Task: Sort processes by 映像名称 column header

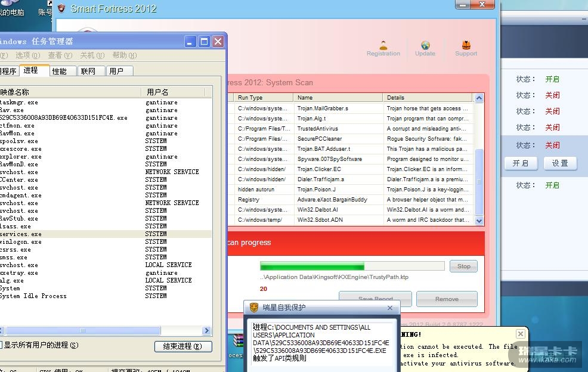Action: 70,92
